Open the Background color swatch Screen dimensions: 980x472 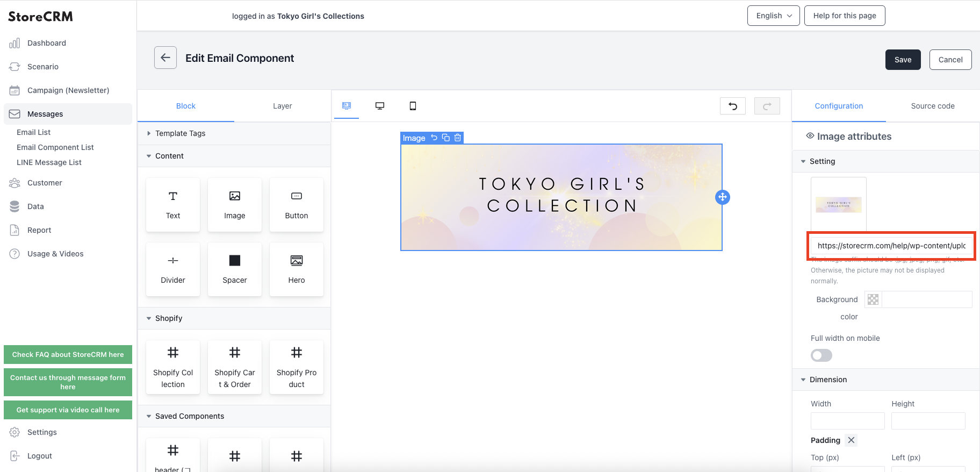(873, 299)
